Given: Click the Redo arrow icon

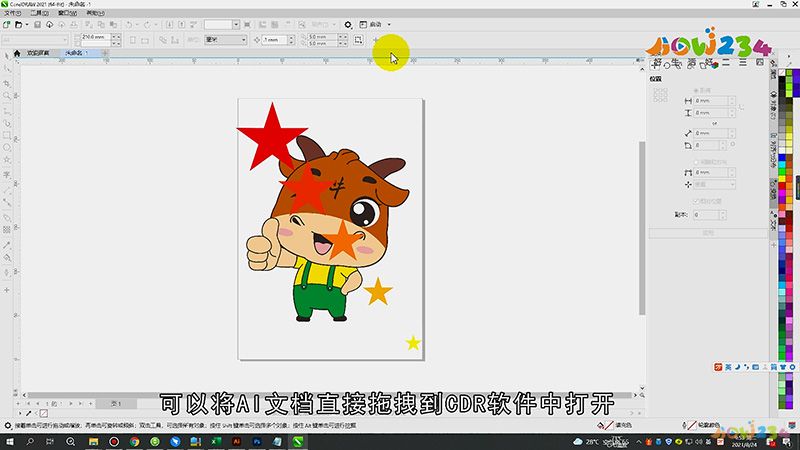Looking at the screenshot, I should [147, 24].
